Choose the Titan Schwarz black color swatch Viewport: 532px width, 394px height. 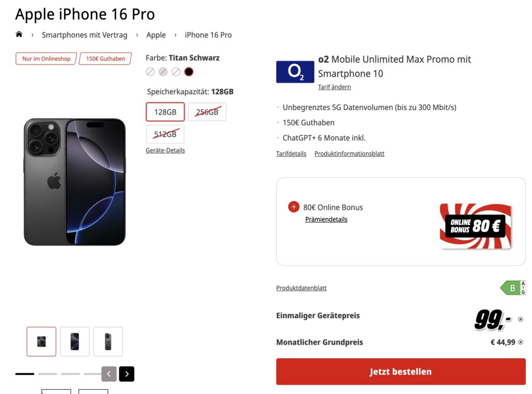click(189, 72)
